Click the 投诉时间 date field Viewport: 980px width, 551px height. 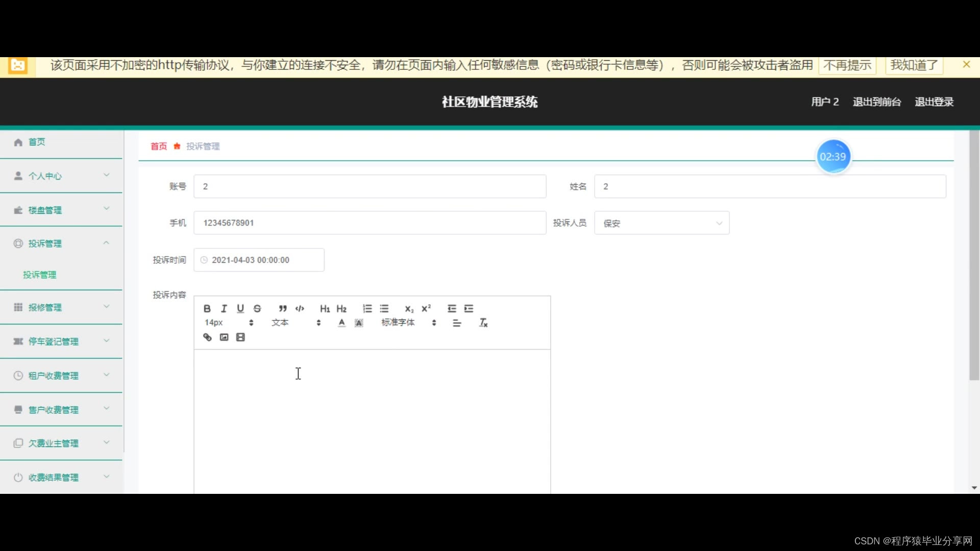pyautogui.click(x=259, y=260)
